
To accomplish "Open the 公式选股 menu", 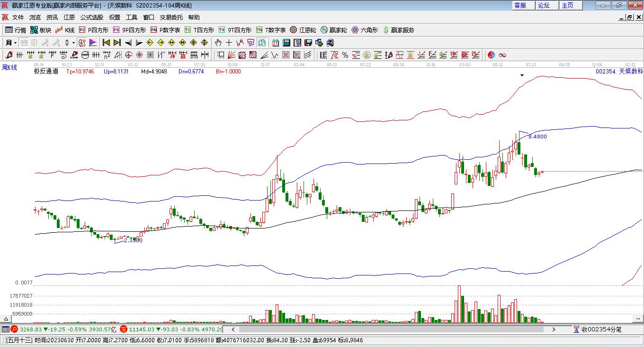I will (91, 18).
